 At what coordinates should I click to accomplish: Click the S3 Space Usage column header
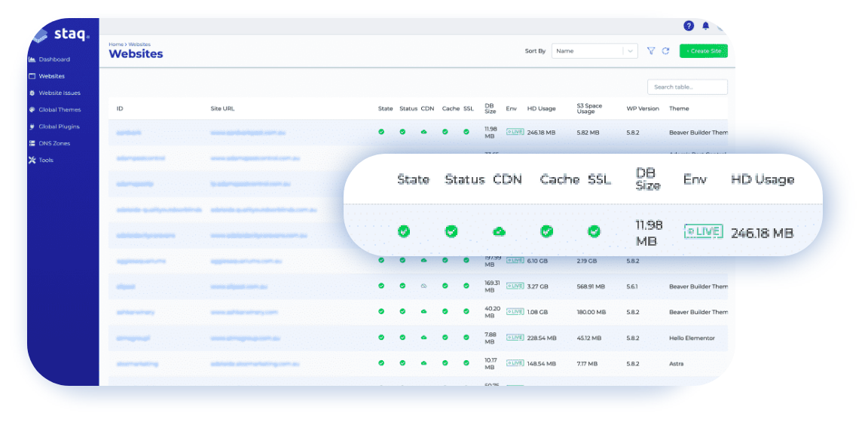point(589,109)
